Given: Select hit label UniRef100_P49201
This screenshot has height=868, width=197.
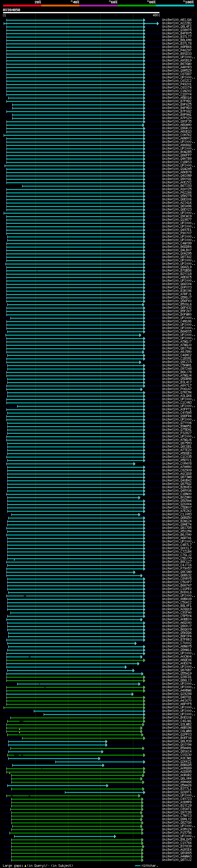Looking at the screenshot, I should (x=177, y=84).
